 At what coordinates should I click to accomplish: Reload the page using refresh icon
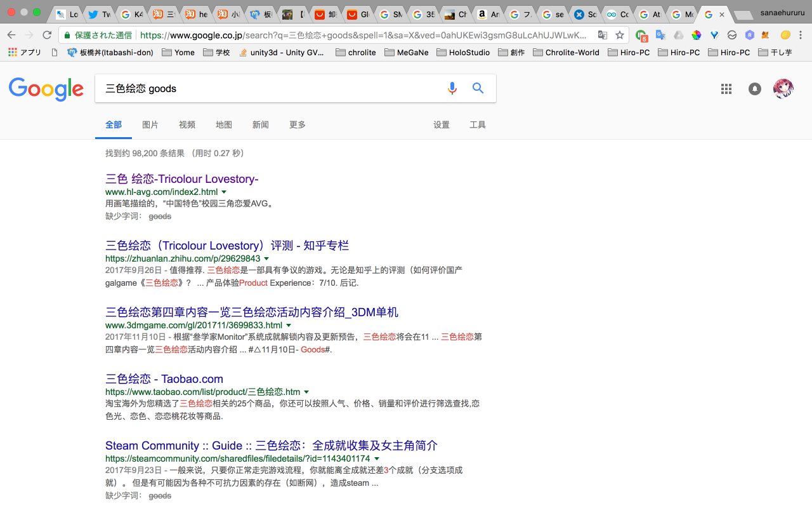[x=47, y=35]
